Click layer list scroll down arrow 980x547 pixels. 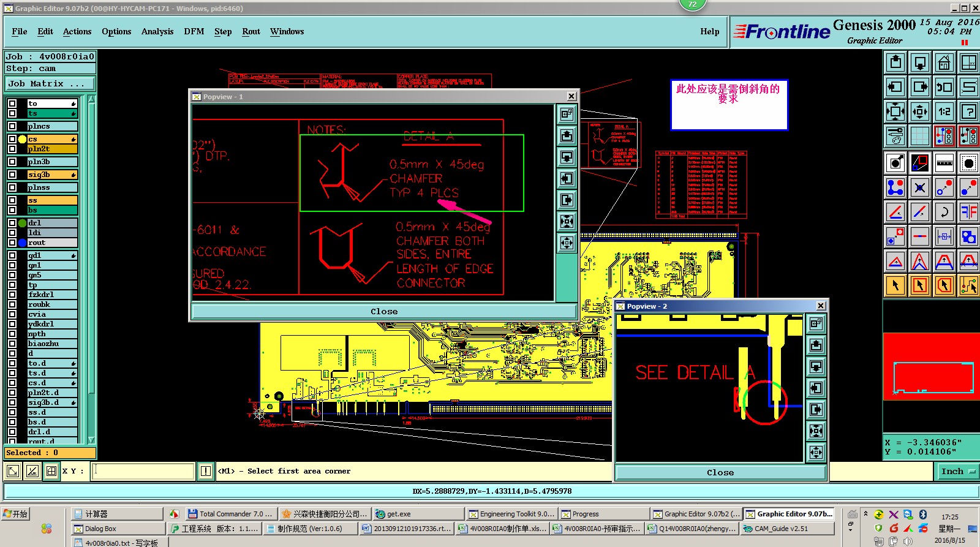91,440
